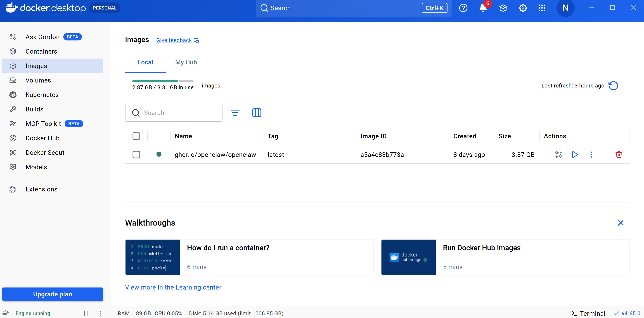Click the PERSONAL plan badge
Image resolution: width=644 pixels, height=318 pixels.
105,8
